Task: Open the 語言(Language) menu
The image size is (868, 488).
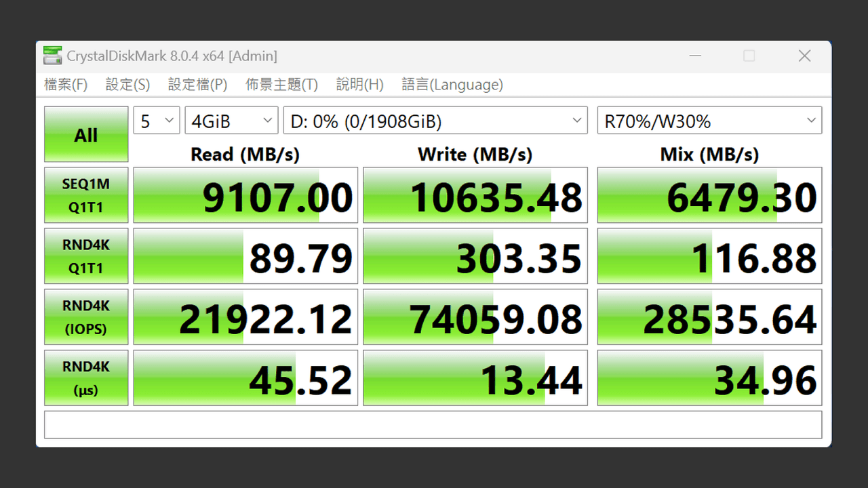Action: coord(452,85)
